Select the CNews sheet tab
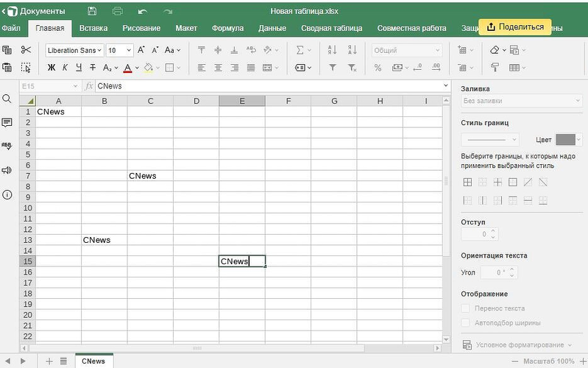The height and width of the screenshot is (368, 588). pyautogui.click(x=93, y=361)
